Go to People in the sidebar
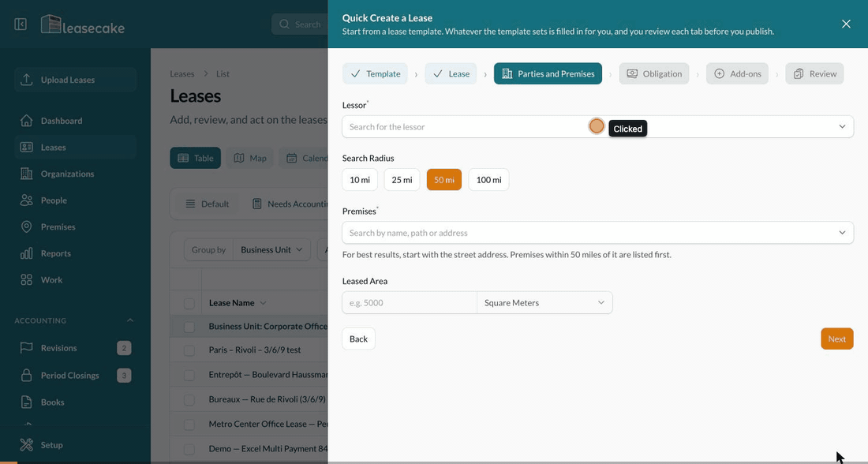 click(x=75, y=200)
